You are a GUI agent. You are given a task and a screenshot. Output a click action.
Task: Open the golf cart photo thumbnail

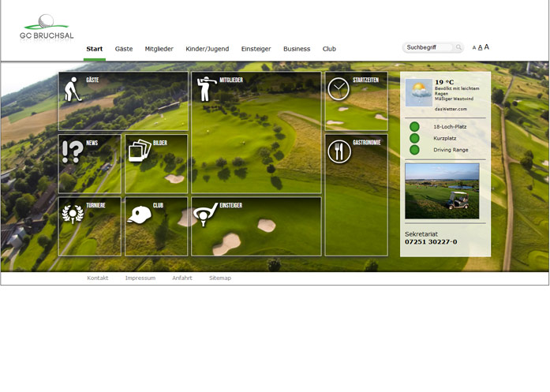[x=442, y=191]
